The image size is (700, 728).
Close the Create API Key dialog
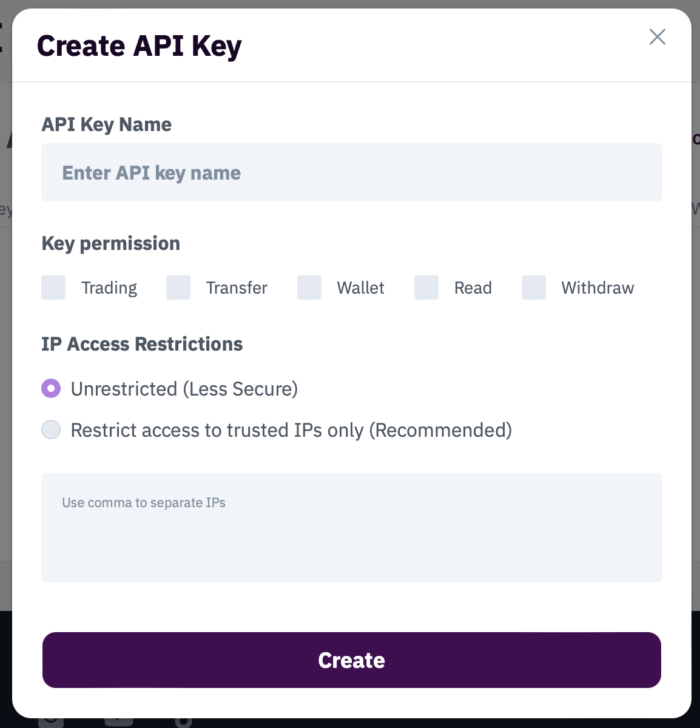coord(658,37)
